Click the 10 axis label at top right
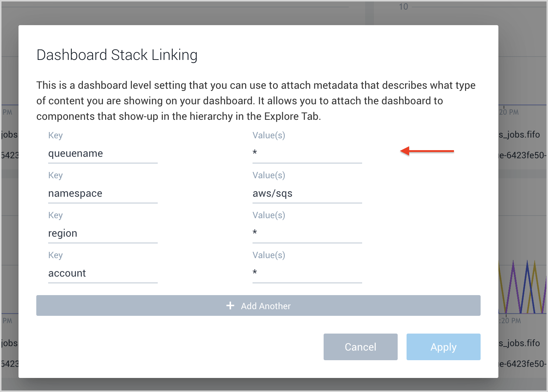This screenshot has height=392, width=548. [x=403, y=6]
